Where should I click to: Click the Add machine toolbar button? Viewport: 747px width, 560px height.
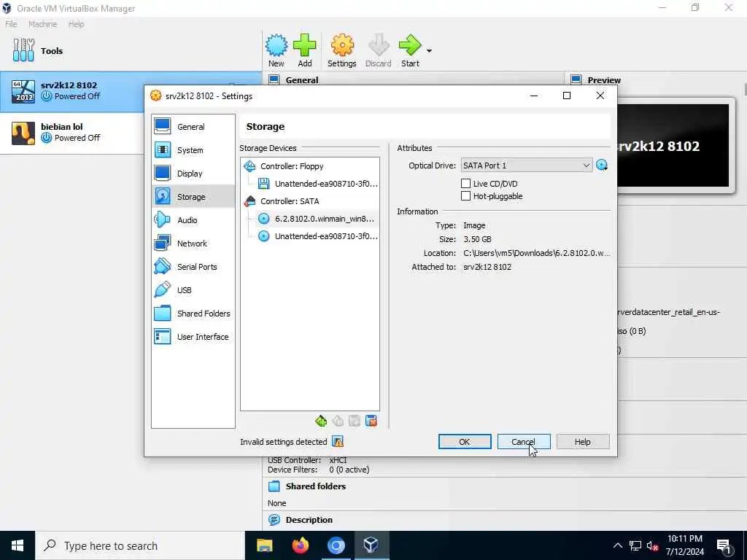[x=305, y=51]
